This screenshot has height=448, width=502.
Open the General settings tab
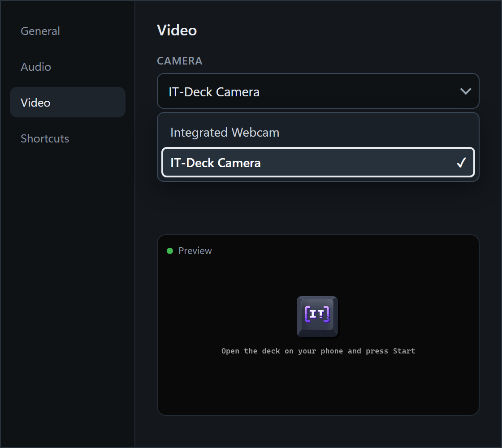point(68,31)
